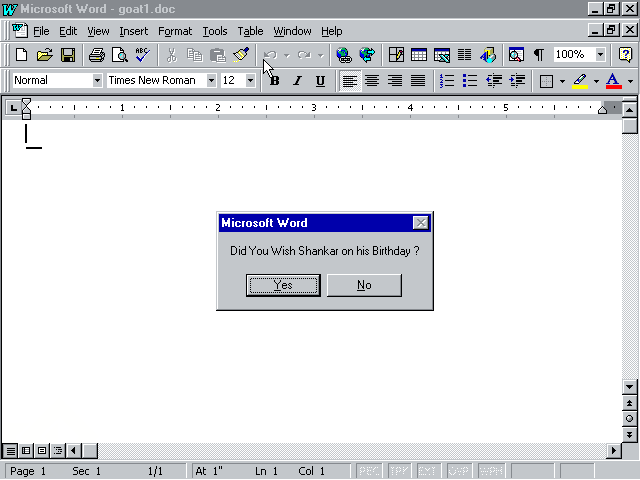Run spelling and grammar check
The height and width of the screenshot is (480, 640).
click(143, 55)
